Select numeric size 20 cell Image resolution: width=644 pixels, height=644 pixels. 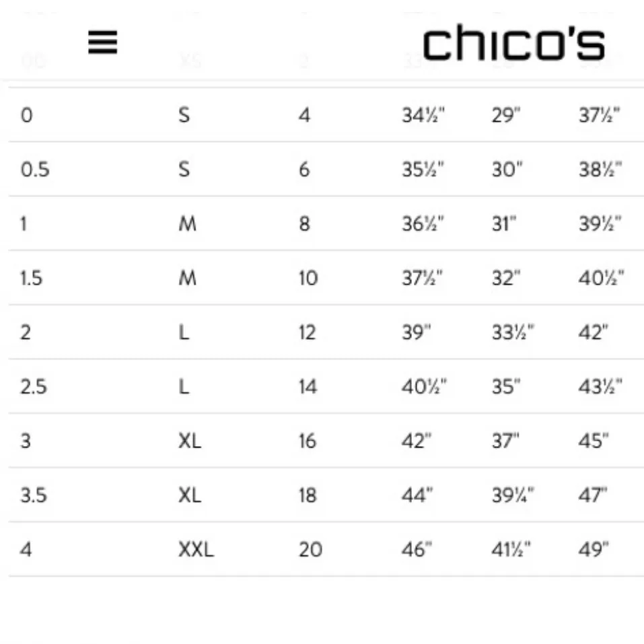310,550
